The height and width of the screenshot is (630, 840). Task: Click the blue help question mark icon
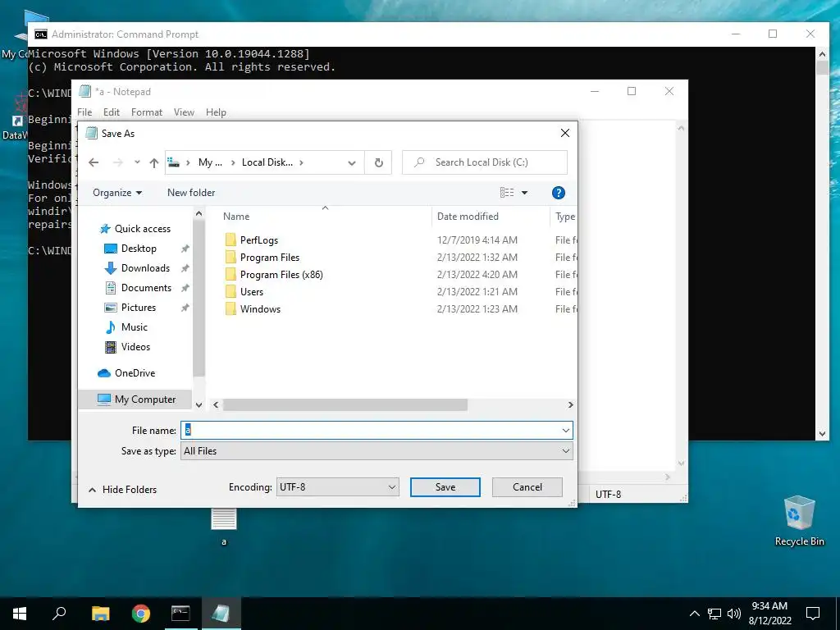[x=558, y=193]
